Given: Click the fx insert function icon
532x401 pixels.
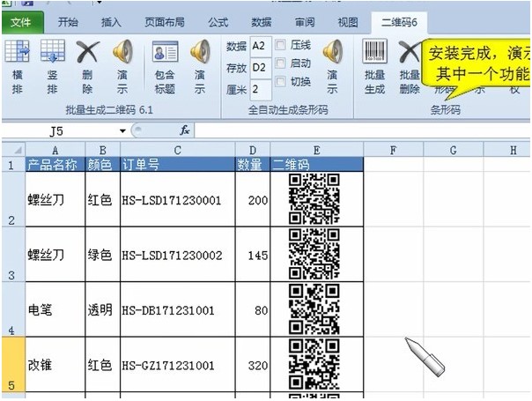Looking at the screenshot, I should pos(185,130).
